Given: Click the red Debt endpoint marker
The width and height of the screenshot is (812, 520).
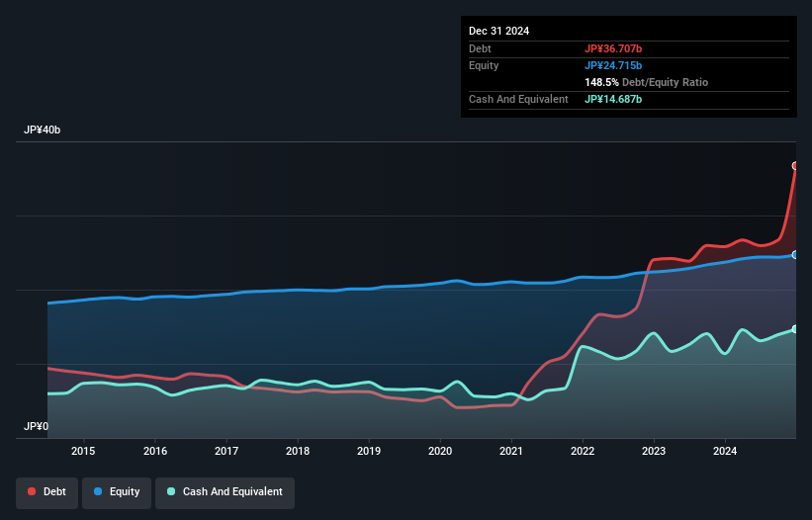Looking at the screenshot, I should (795, 166).
